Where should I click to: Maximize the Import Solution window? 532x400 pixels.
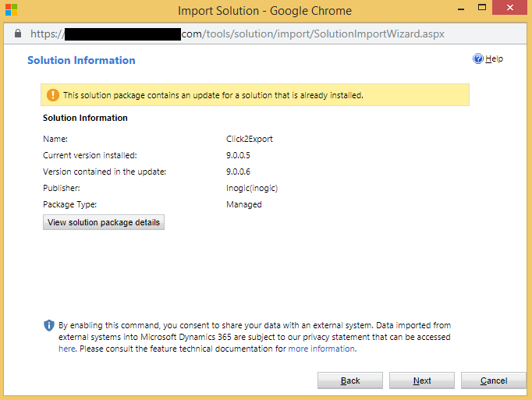(x=482, y=8)
